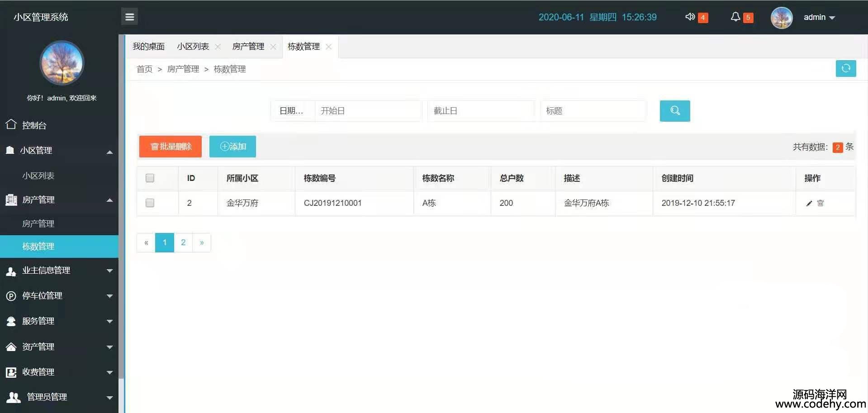Click the refresh button on breadcrumb bar
The height and width of the screenshot is (413, 868).
tap(846, 68)
